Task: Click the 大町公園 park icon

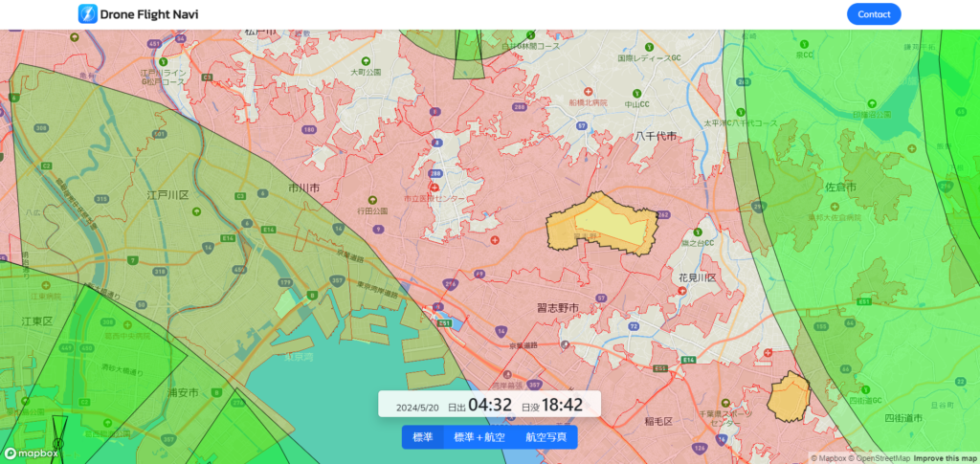Action: click(365, 62)
